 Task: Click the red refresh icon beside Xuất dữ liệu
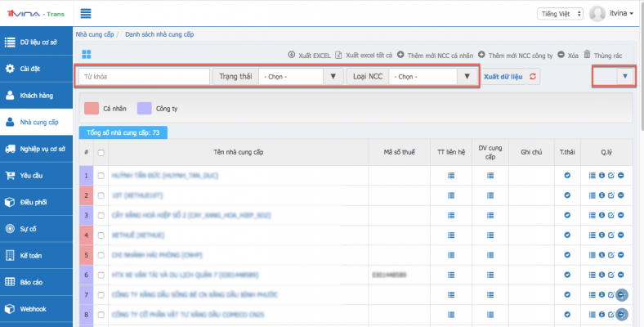pyautogui.click(x=534, y=76)
